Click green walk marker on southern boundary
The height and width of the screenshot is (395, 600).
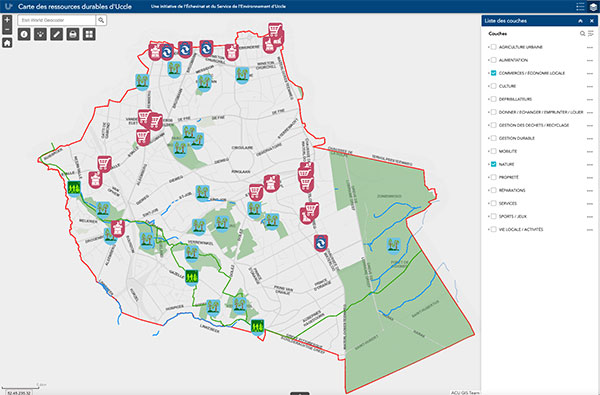[x=257, y=327]
